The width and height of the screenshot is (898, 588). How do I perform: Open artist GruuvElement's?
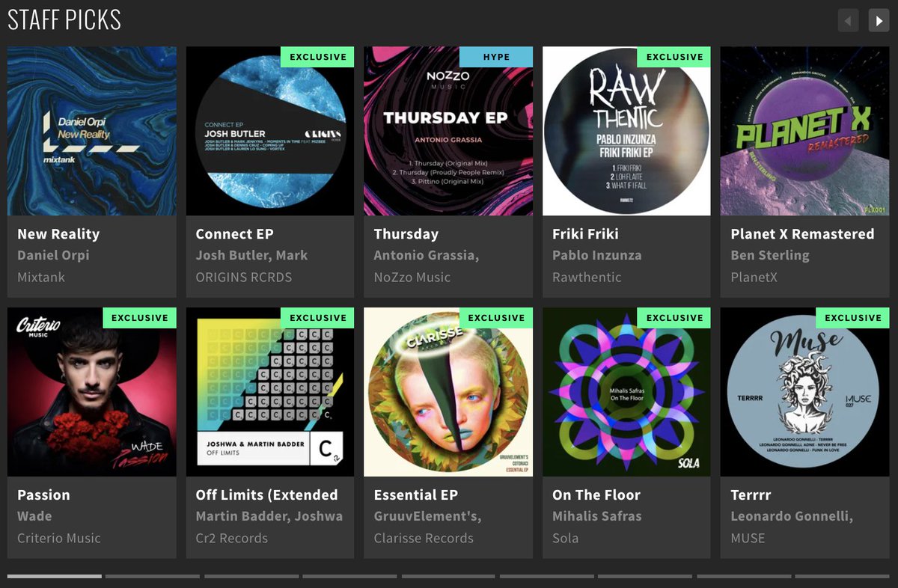click(427, 516)
